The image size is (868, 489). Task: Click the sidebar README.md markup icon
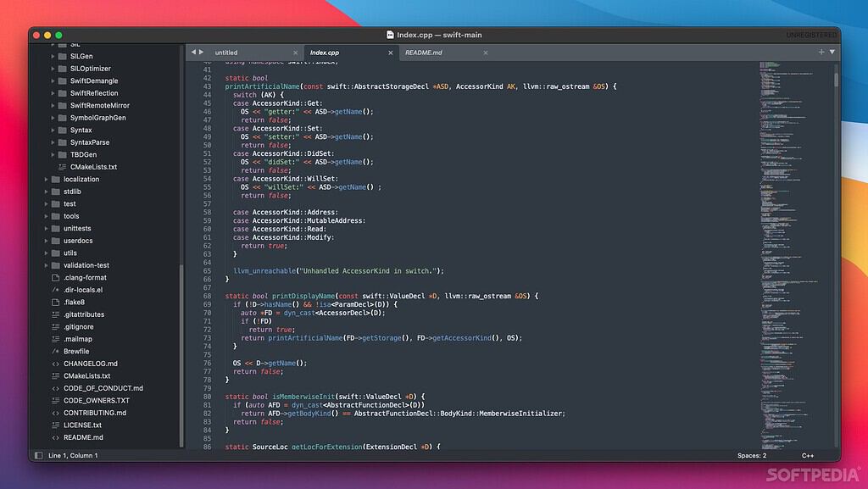click(55, 437)
